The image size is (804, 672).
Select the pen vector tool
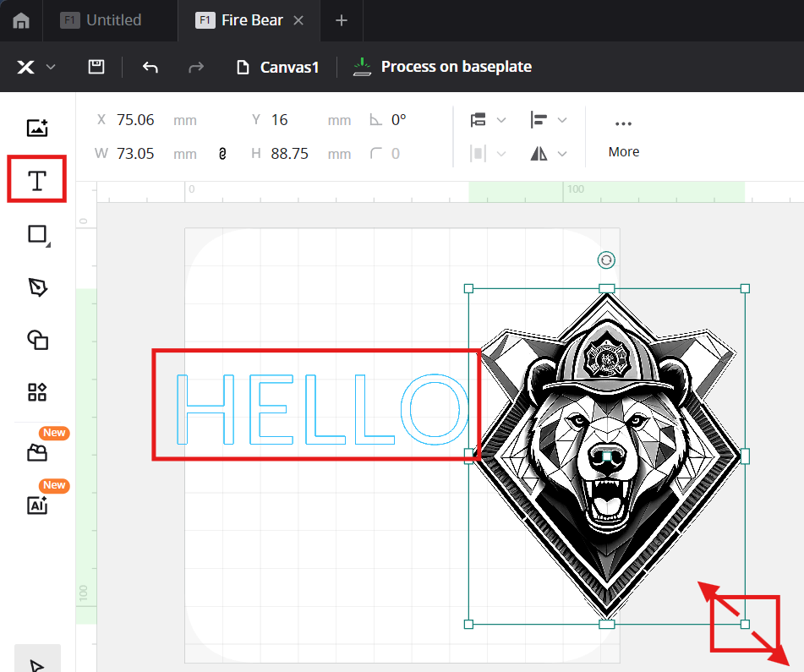(x=37, y=287)
